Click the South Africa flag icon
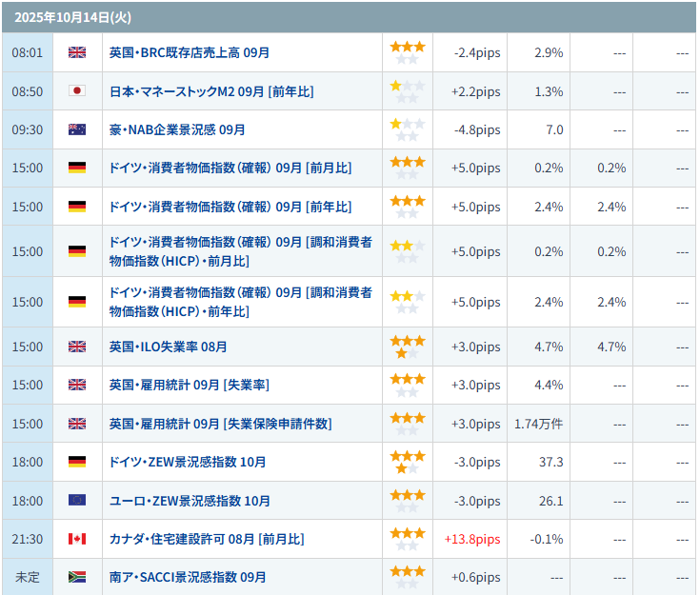This screenshot has height=595, width=700. [x=77, y=577]
